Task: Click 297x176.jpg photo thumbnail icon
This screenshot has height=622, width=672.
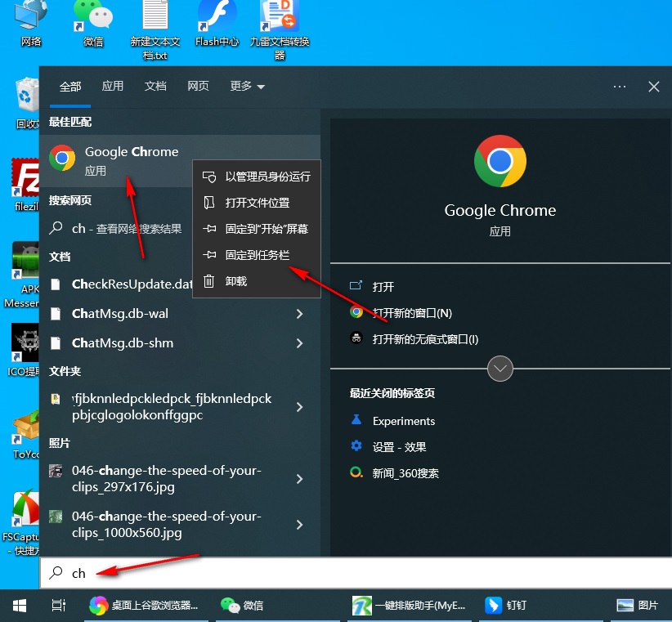Action: click(x=56, y=471)
